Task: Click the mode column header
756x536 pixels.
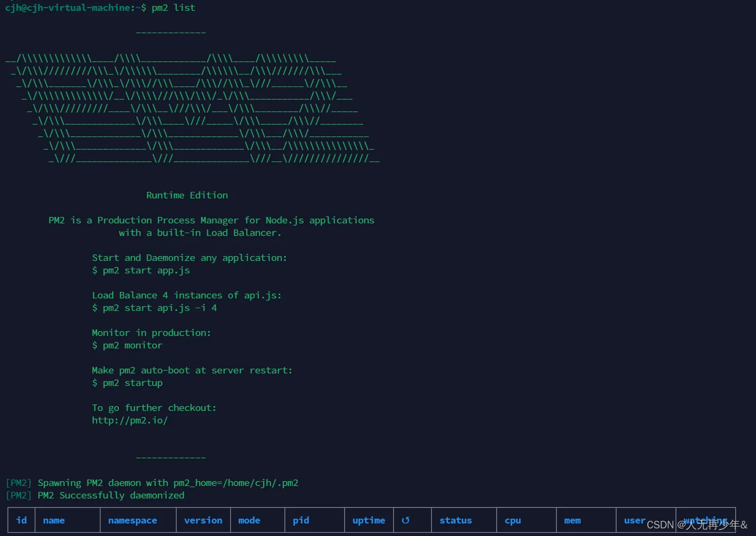Action: [249, 520]
